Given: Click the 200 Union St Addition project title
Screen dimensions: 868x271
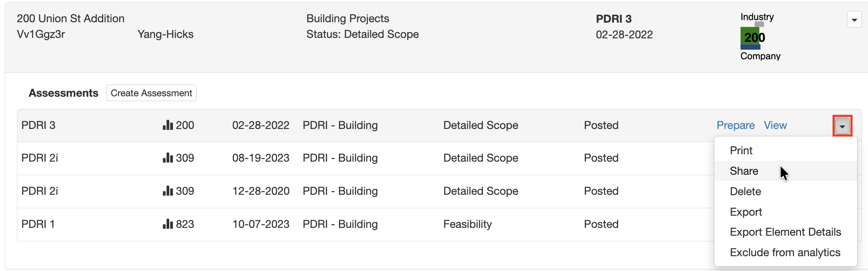Looking at the screenshot, I should (70, 19).
